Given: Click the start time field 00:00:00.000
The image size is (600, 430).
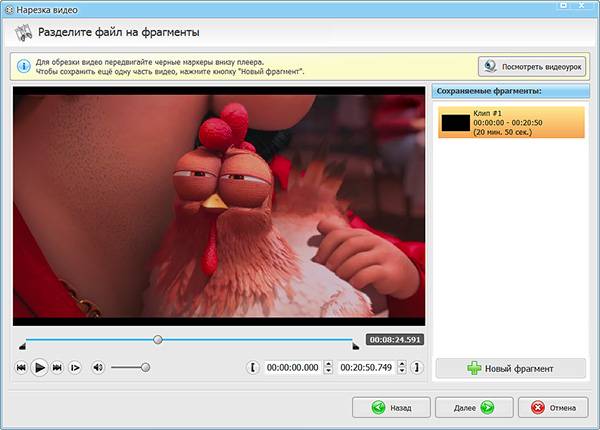Looking at the screenshot, I should coord(293,368).
